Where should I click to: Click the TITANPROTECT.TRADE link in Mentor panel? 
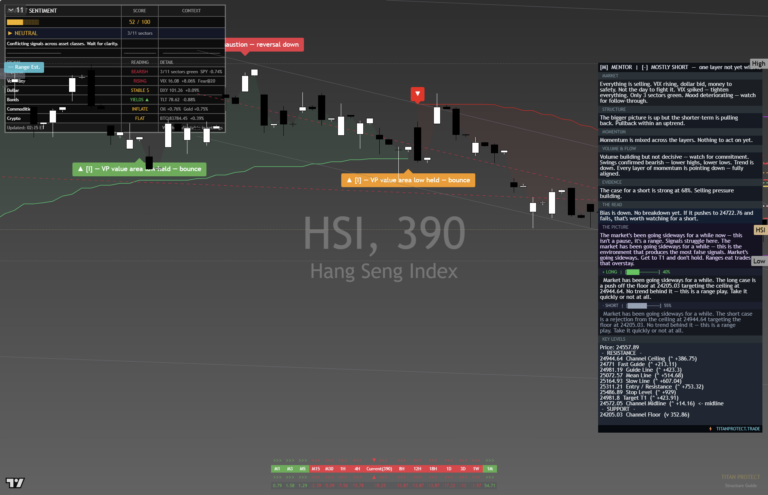pyautogui.click(x=738, y=429)
